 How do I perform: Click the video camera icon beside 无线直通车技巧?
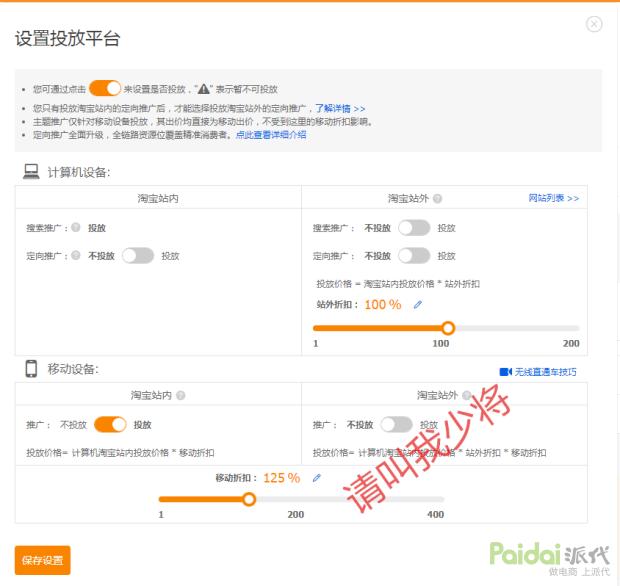[x=506, y=372]
